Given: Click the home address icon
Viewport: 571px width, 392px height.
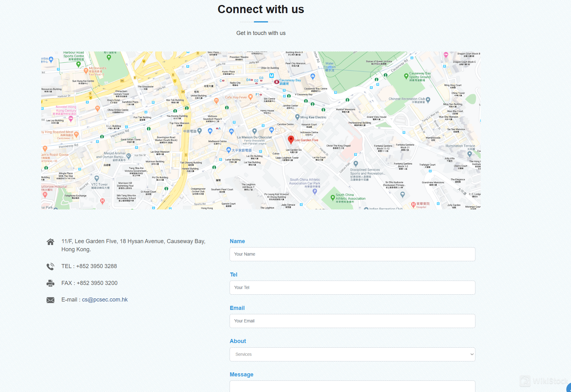Looking at the screenshot, I should (50, 241).
